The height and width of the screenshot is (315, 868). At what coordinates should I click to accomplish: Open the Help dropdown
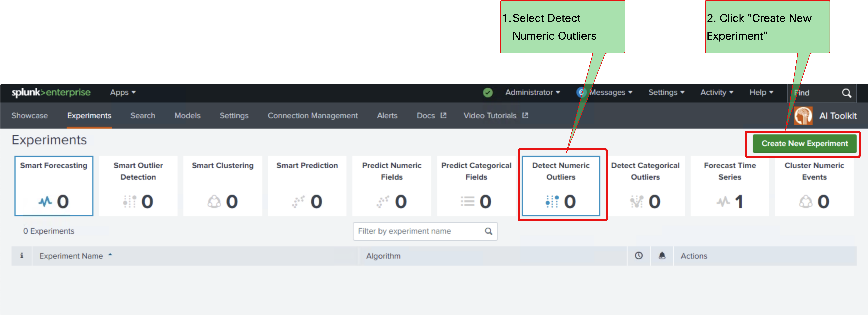coord(761,93)
